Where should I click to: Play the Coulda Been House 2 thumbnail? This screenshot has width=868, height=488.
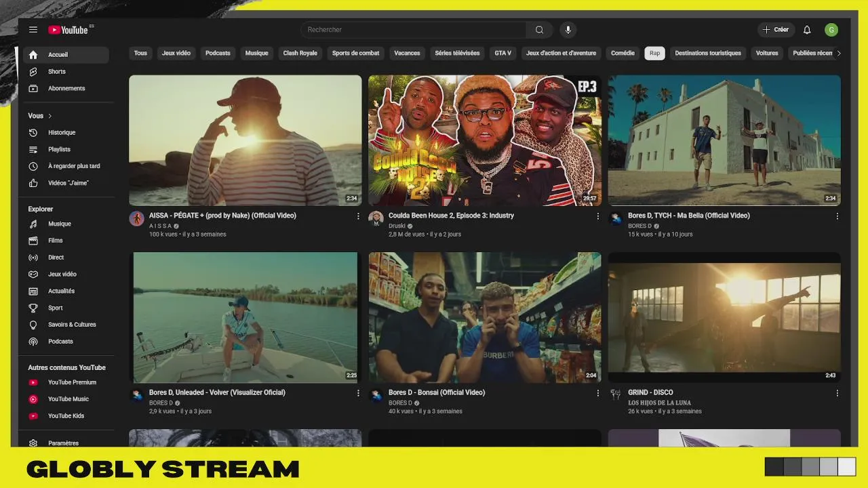(x=485, y=140)
